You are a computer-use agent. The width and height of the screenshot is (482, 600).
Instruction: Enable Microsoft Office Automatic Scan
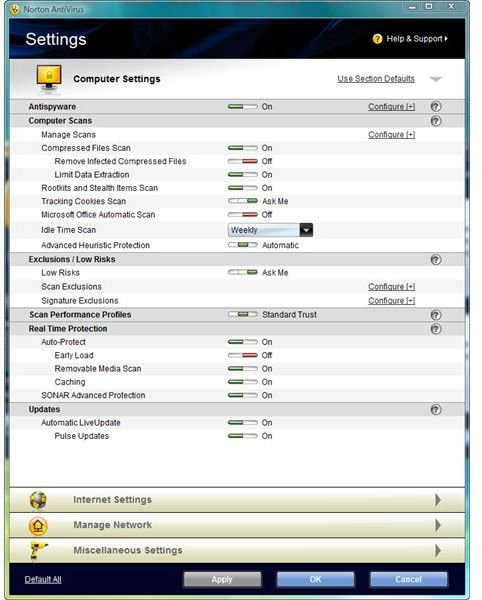[x=243, y=215]
